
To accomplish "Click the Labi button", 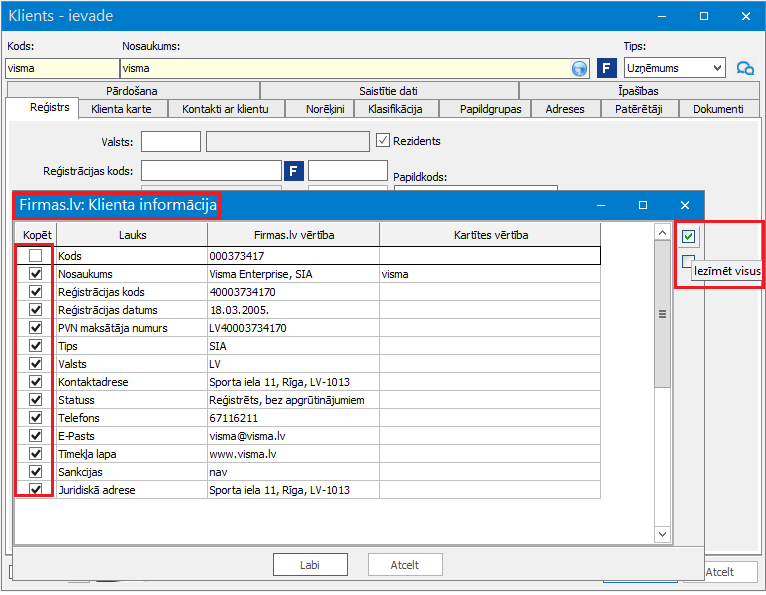I will (310, 565).
